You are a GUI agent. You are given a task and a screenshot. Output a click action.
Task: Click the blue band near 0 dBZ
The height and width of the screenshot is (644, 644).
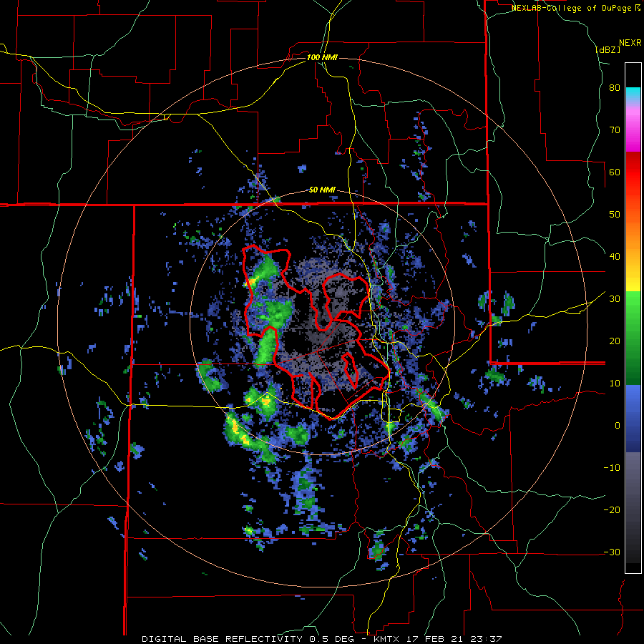click(x=633, y=419)
